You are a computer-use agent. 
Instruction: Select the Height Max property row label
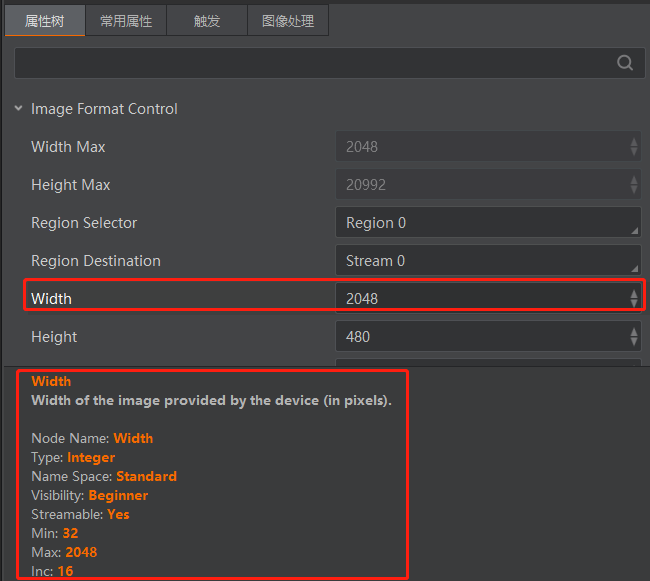coord(70,185)
